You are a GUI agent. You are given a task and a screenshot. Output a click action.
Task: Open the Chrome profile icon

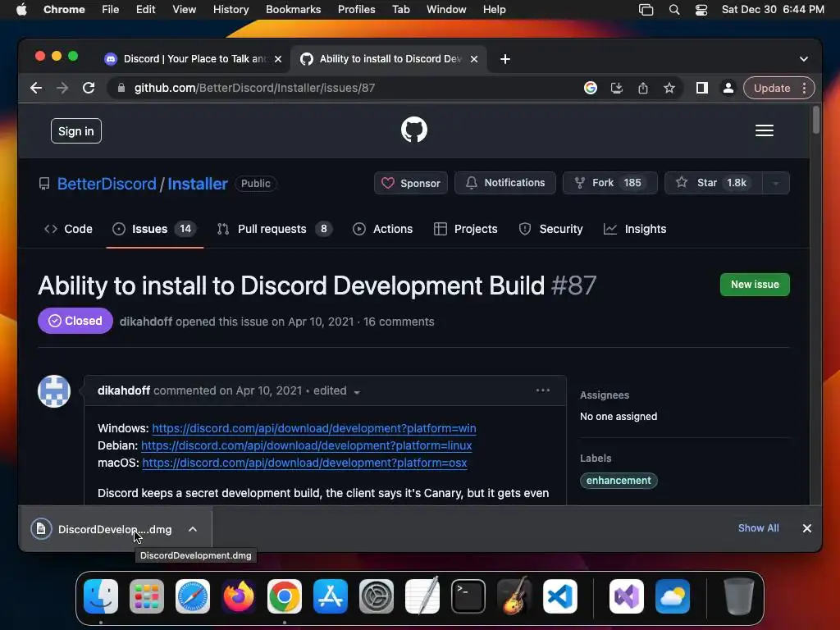click(728, 88)
